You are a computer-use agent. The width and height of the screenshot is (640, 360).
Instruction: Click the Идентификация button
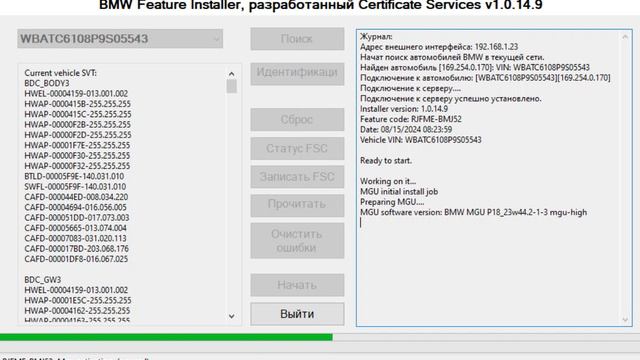point(297,73)
